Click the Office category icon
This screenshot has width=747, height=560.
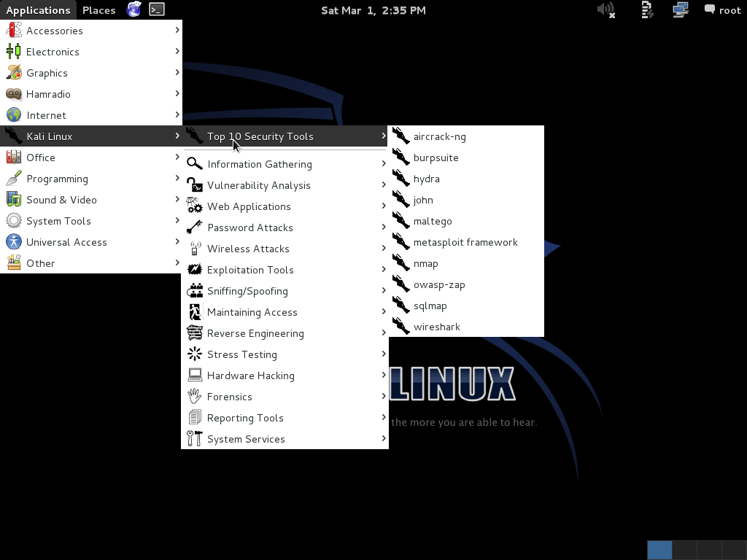pyautogui.click(x=14, y=157)
